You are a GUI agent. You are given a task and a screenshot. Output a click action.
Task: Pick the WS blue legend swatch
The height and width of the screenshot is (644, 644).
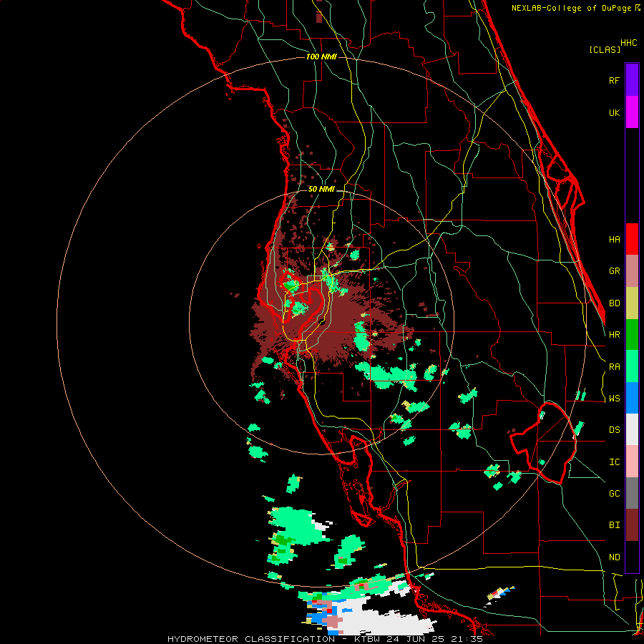pyautogui.click(x=632, y=398)
